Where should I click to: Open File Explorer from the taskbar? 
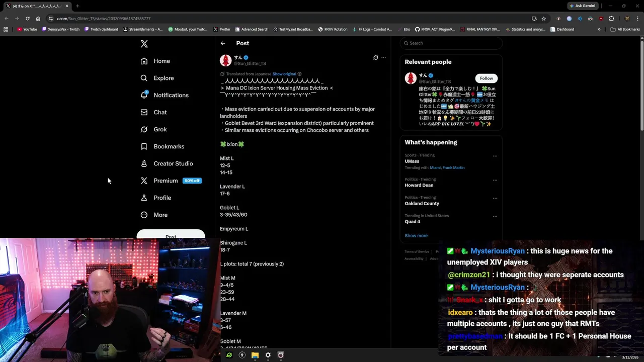(x=255, y=355)
